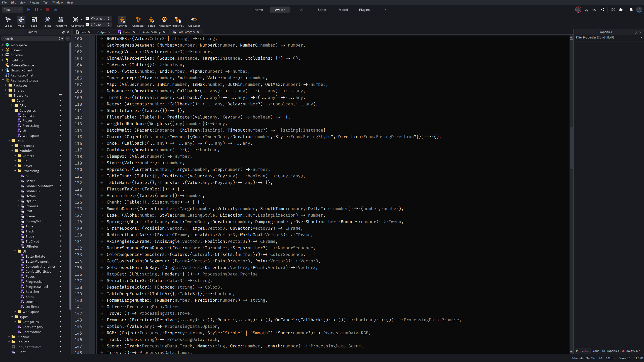Open the Icons bottom tab
The image size is (644, 362).
click(x=595, y=351)
